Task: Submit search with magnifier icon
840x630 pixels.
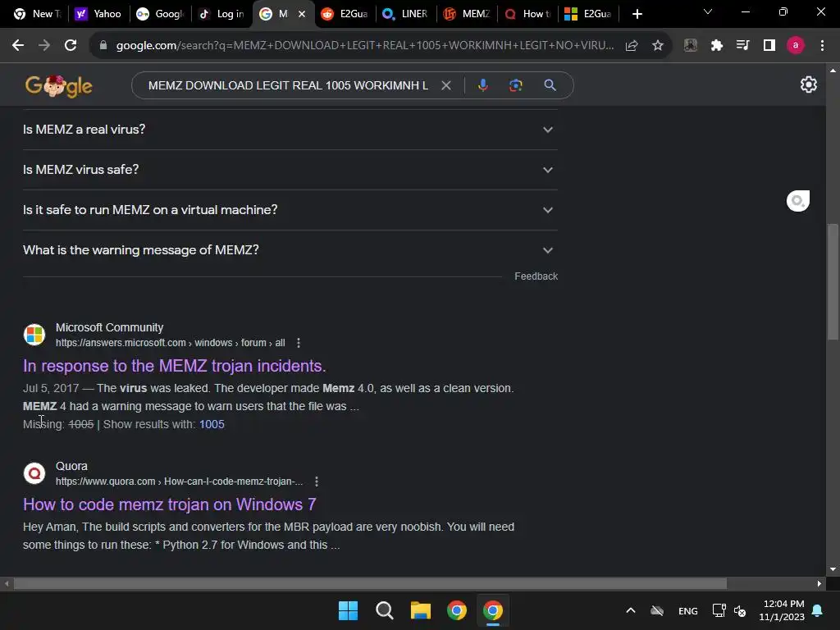Action: 550,85
